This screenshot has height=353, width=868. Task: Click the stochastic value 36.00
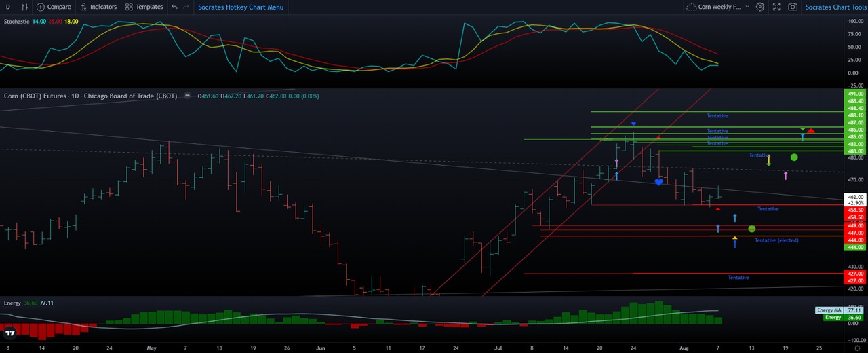pyautogui.click(x=55, y=22)
